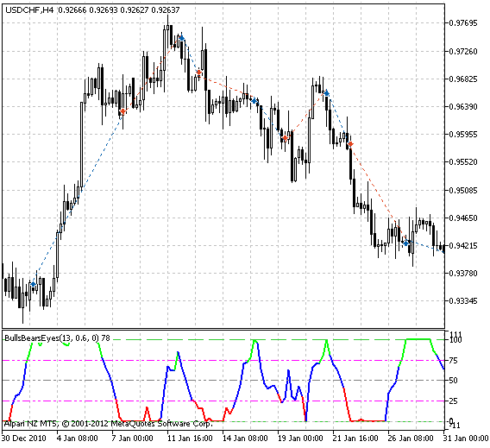The width and height of the screenshot is (490, 448).
Task: Select the 0.95955 price axis label
Action: pos(463,135)
